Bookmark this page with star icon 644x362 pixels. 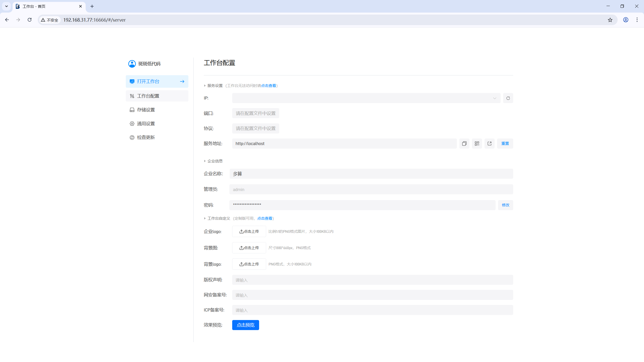coord(610,20)
